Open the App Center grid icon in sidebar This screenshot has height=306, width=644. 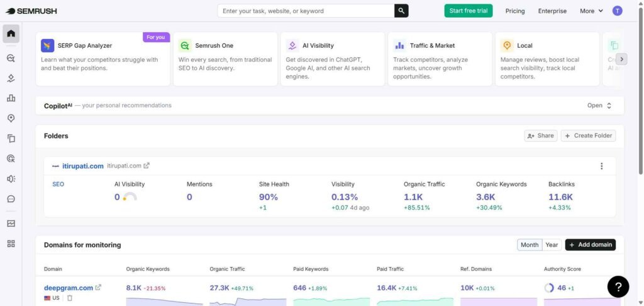point(11,244)
